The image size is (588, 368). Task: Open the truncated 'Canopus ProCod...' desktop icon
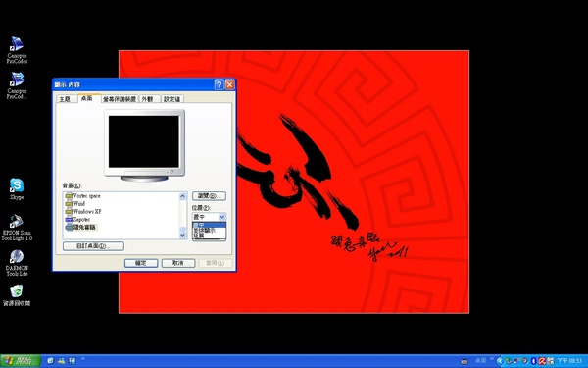point(17,85)
